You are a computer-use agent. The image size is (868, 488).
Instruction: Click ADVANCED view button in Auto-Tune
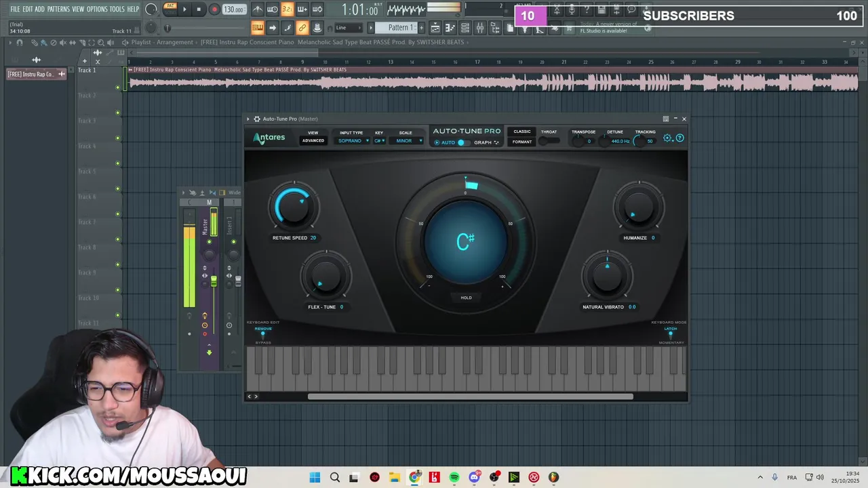313,140
